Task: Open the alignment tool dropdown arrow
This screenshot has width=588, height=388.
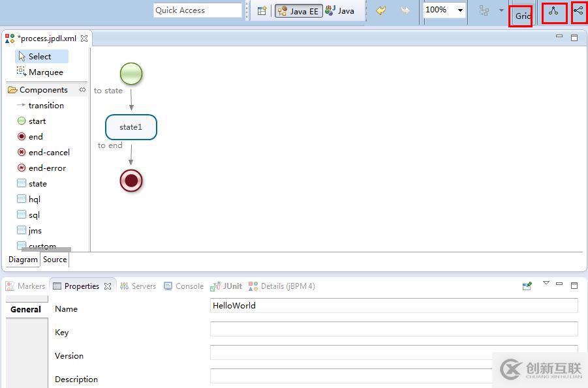Action: click(501, 10)
